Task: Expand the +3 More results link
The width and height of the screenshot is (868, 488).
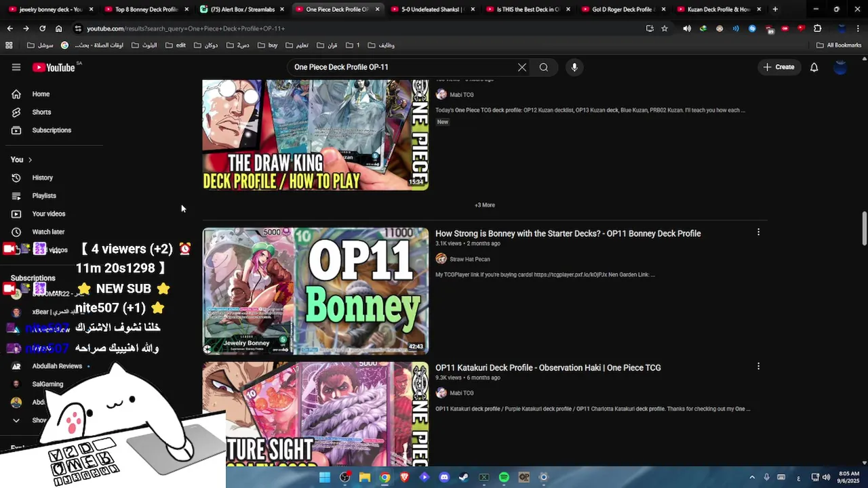Action: [x=485, y=205]
